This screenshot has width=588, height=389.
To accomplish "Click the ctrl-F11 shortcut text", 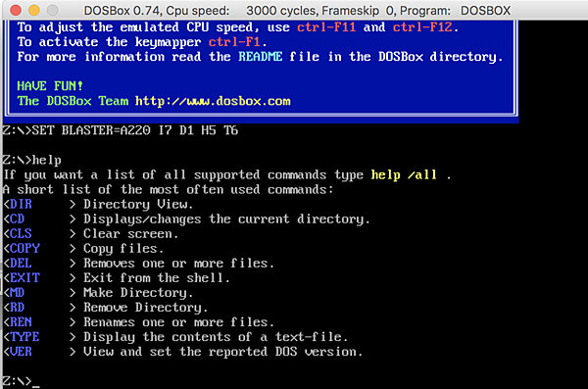I will pos(326,27).
